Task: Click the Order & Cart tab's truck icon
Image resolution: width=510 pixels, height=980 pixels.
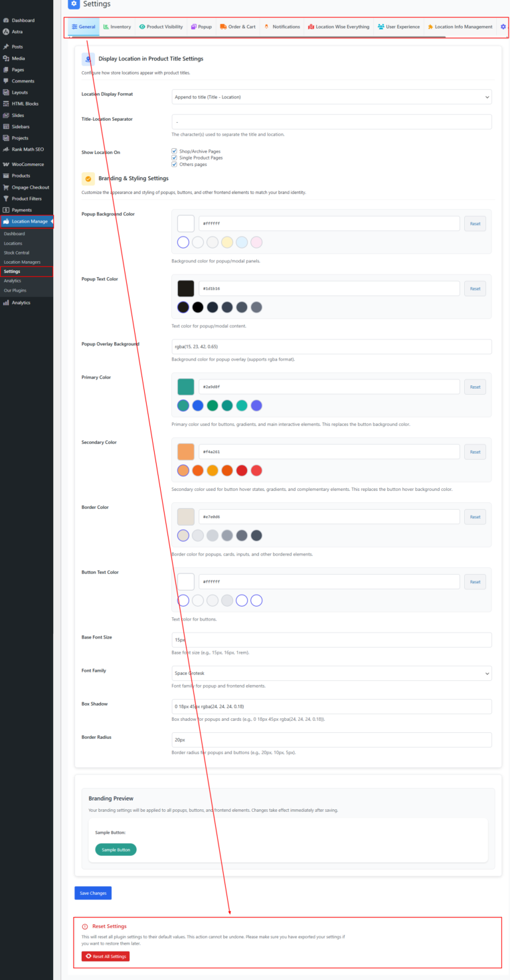Action: click(x=223, y=27)
